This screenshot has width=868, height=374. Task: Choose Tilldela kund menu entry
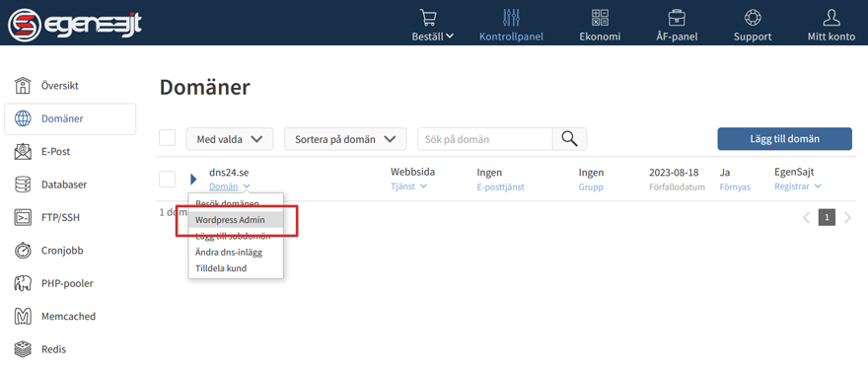pos(221,268)
